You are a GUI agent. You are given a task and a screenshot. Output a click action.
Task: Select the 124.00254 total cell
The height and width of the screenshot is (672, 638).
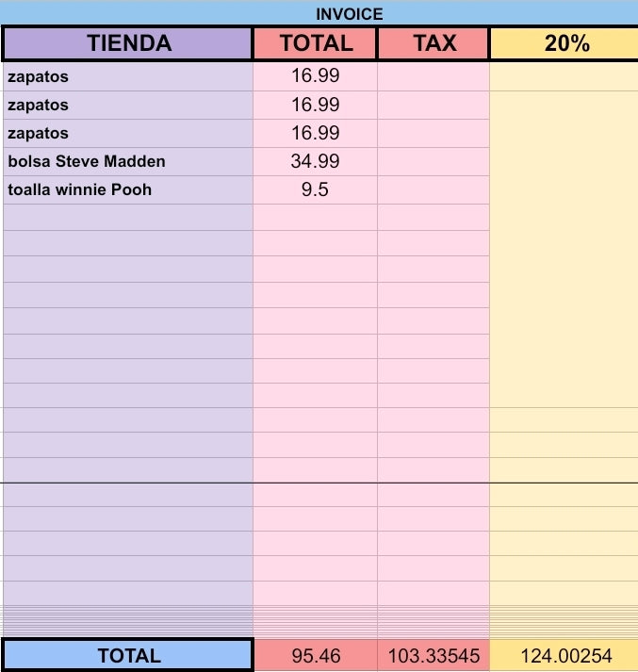pos(564,655)
